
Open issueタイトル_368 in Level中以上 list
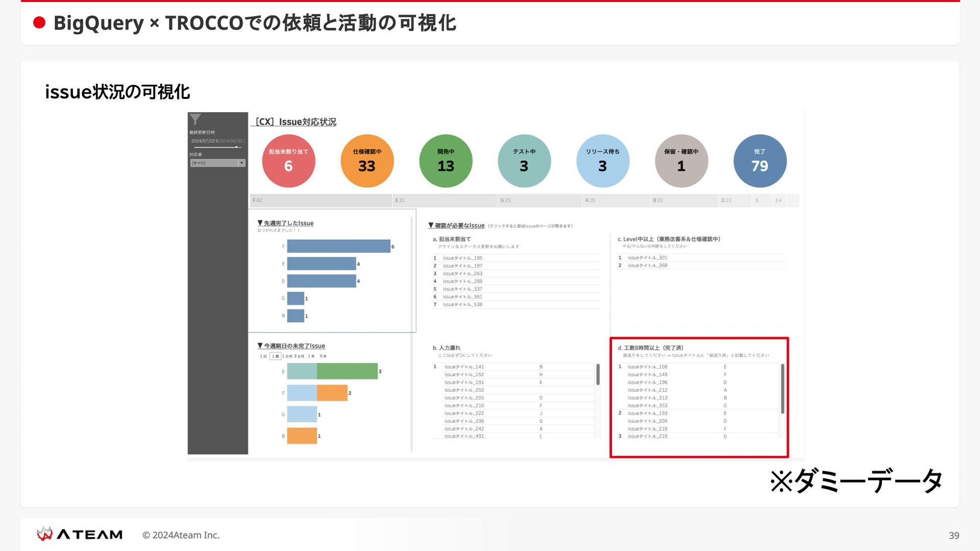coord(647,265)
